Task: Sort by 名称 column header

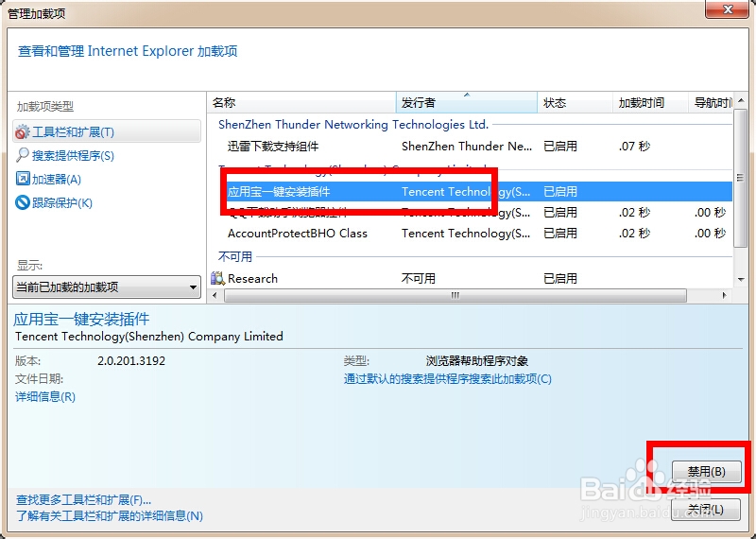Action: tap(301, 102)
